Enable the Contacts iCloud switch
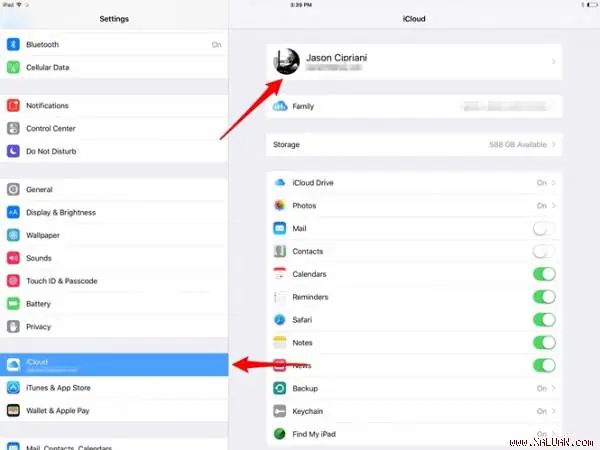Viewport: 600px width, 450px height. 544,251
